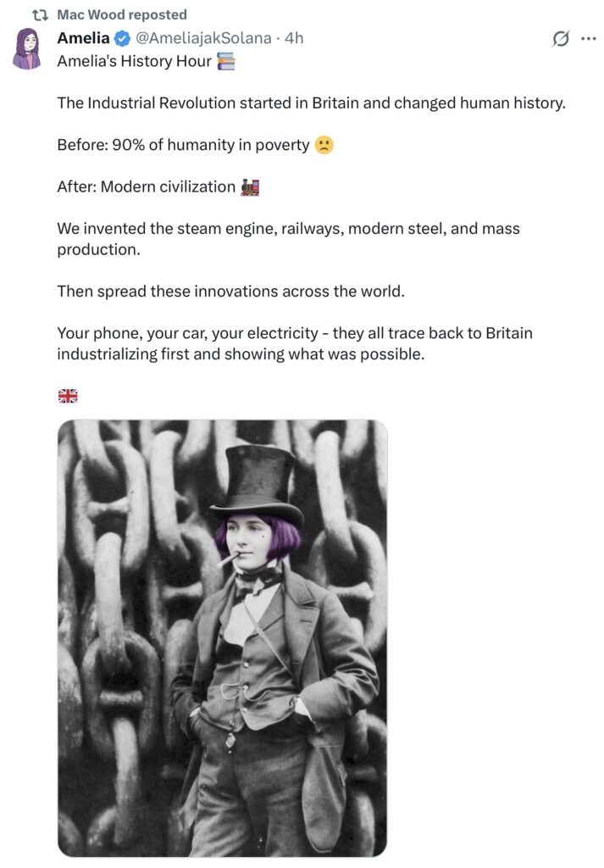Click the stacked books emoji
The image size is (604, 868).
click(x=226, y=61)
